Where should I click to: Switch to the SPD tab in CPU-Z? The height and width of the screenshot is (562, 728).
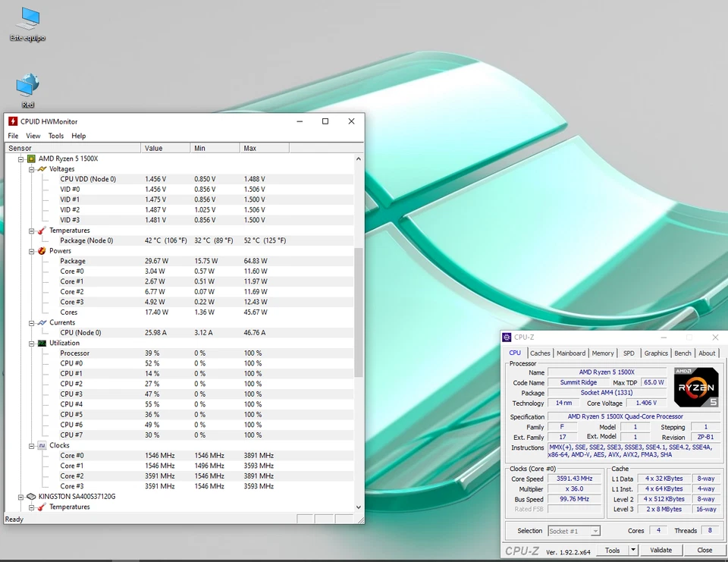[629, 353]
